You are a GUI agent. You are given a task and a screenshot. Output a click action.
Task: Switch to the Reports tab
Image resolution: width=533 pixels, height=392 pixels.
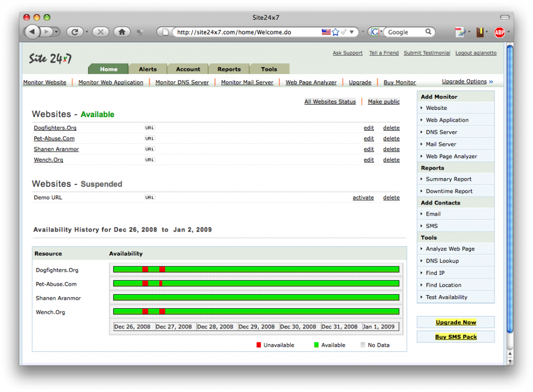coord(229,69)
